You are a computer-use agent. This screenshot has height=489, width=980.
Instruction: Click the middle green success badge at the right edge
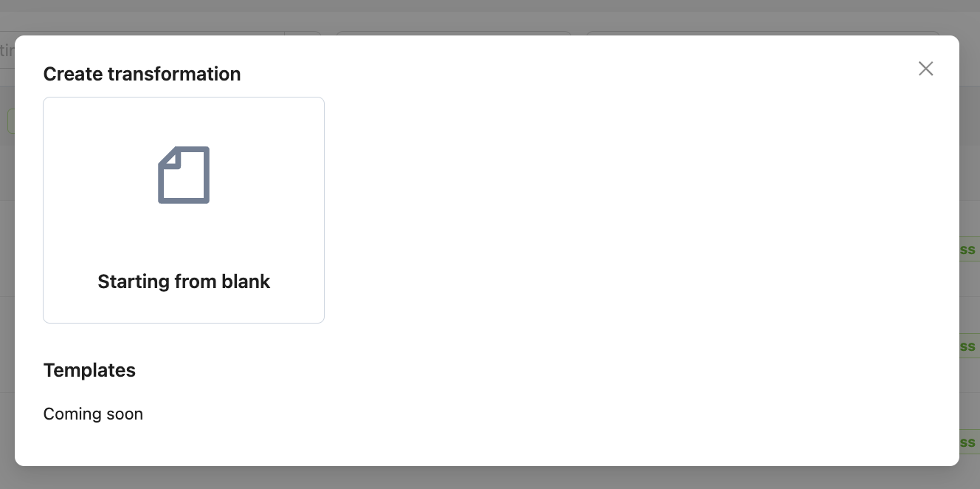point(969,346)
